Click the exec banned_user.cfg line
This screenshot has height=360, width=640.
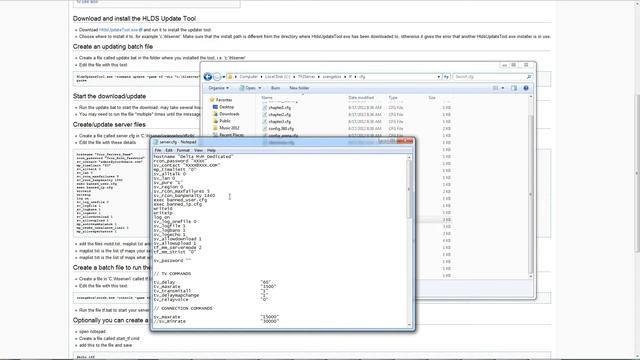click(180, 200)
